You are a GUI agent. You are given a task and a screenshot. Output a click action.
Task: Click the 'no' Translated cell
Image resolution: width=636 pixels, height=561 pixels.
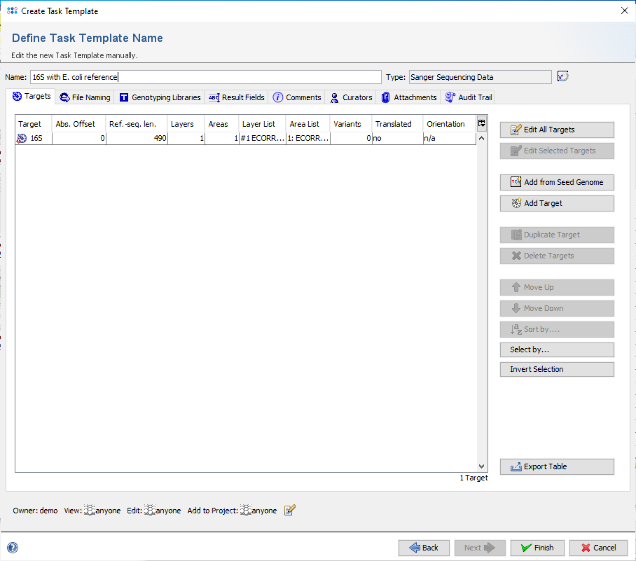(397, 138)
